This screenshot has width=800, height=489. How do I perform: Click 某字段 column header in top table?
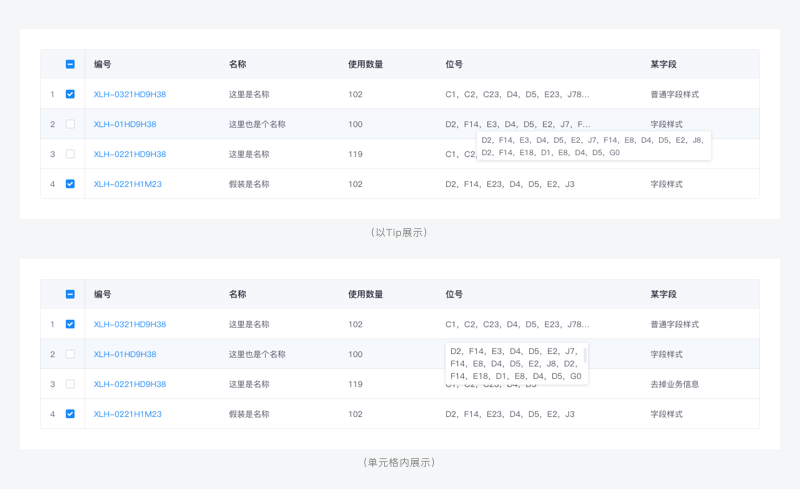[x=663, y=64]
